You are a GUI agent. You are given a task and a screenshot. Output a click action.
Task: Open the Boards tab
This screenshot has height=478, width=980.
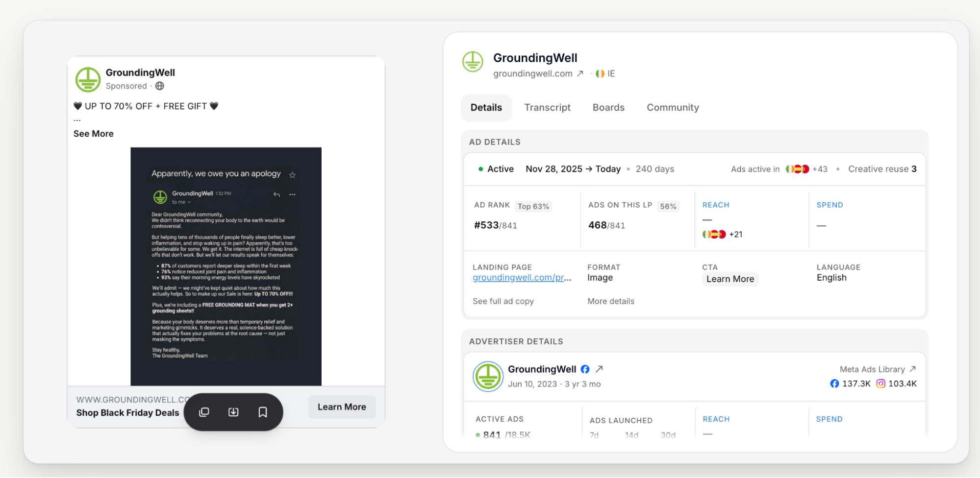(x=608, y=108)
